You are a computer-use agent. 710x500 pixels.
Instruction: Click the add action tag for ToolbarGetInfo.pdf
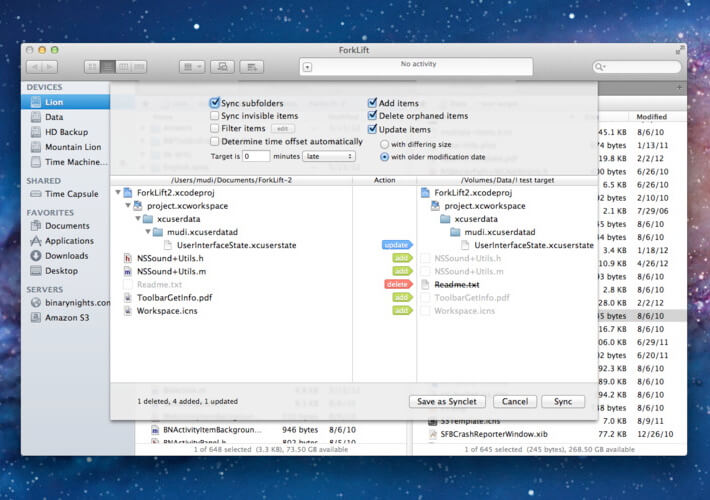coord(402,298)
